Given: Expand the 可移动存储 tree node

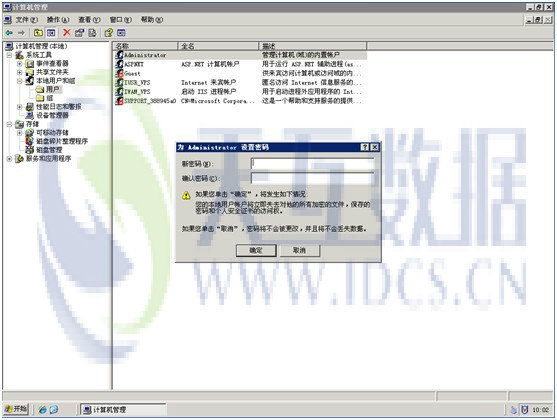Looking at the screenshot, I should click(20, 133).
